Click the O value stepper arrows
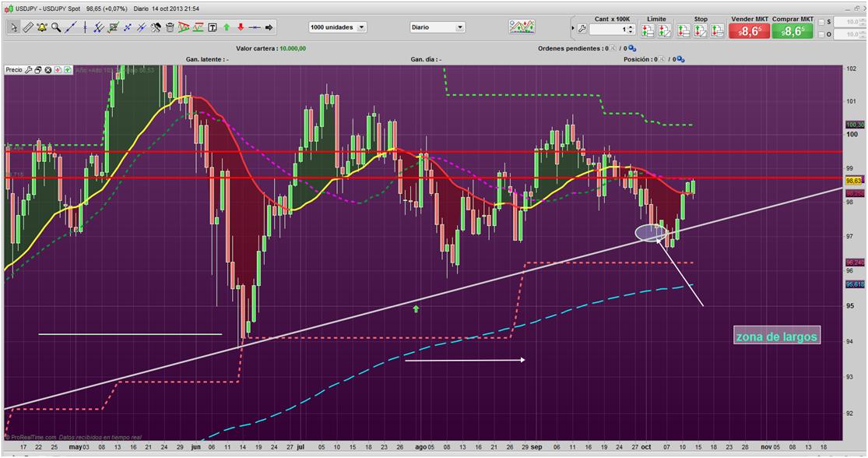The width and height of the screenshot is (868, 458). (862, 34)
